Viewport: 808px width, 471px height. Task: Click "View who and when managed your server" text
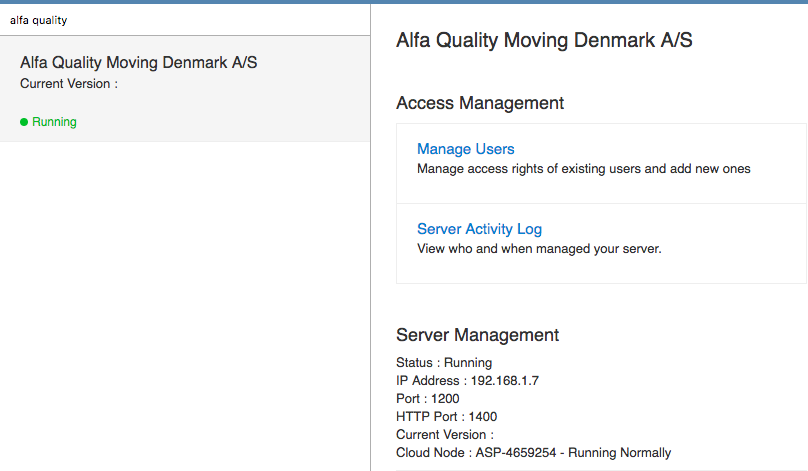[x=539, y=249]
